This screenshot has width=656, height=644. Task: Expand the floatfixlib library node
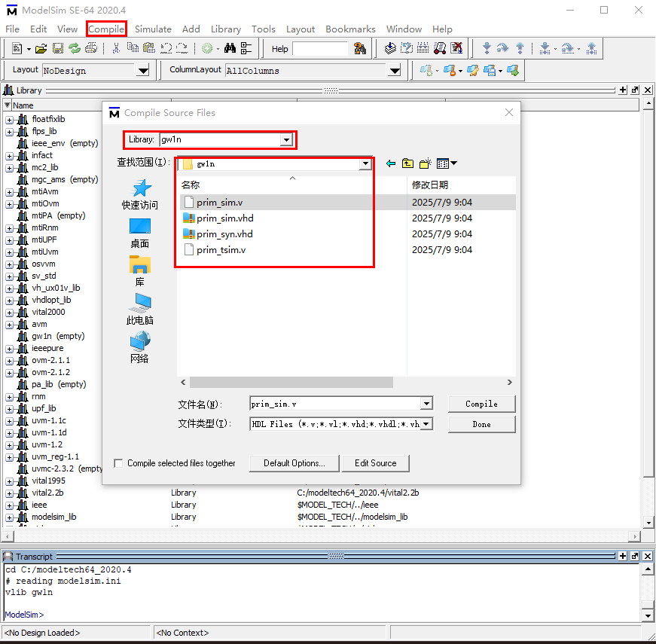[9, 120]
